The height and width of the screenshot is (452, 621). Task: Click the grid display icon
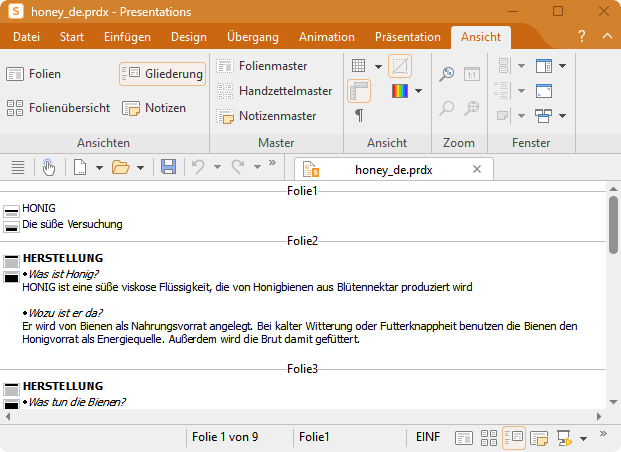pos(358,66)
